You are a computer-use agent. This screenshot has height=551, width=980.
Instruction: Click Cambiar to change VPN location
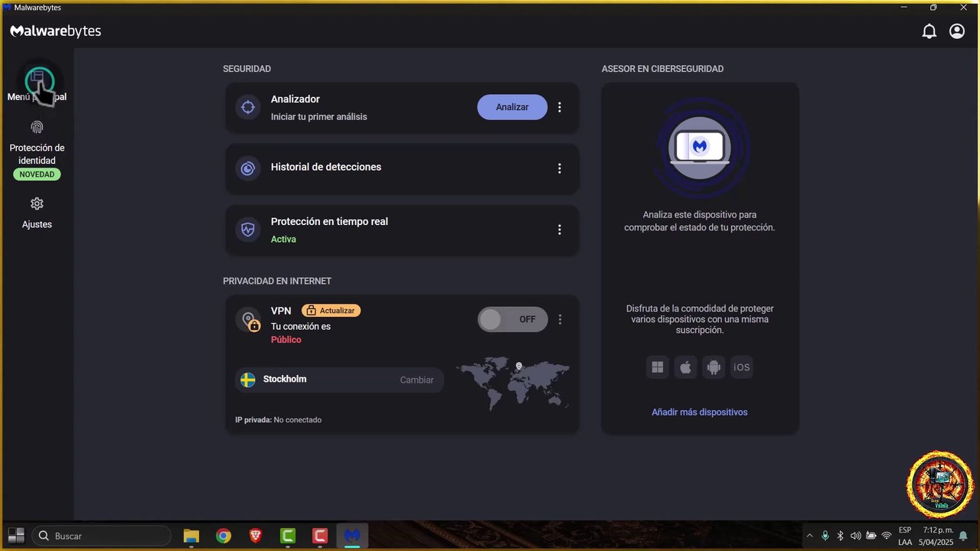[416, 380]
